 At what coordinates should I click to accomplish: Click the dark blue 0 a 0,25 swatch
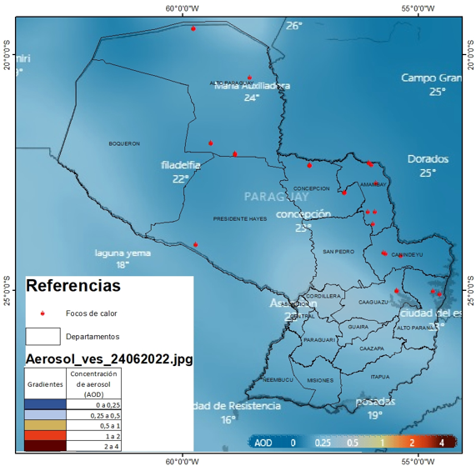45,404
